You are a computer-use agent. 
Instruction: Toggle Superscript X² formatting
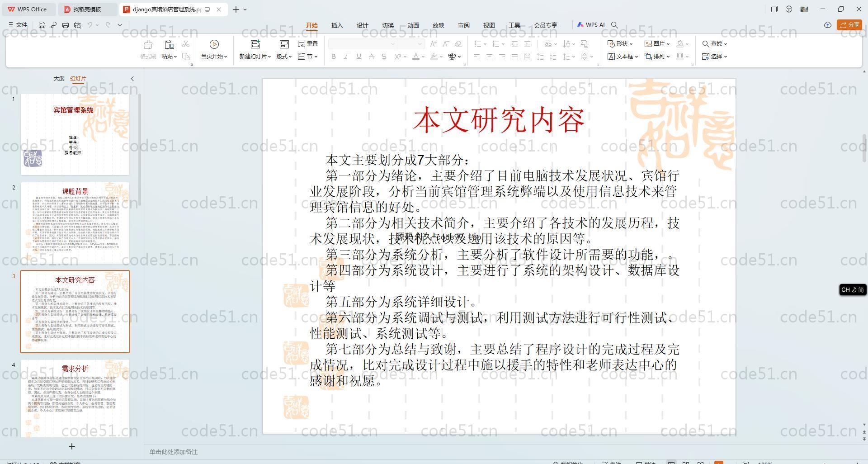398,57
